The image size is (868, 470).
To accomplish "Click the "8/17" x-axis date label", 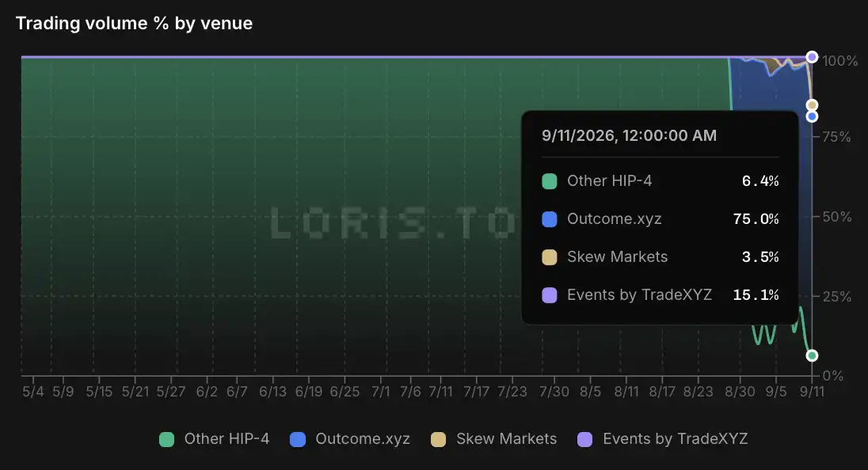I will pyautogui.click(x=663, y=392).
